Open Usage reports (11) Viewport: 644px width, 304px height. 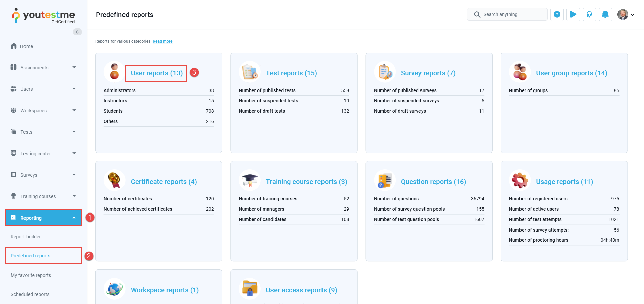[x=564, y=182]
